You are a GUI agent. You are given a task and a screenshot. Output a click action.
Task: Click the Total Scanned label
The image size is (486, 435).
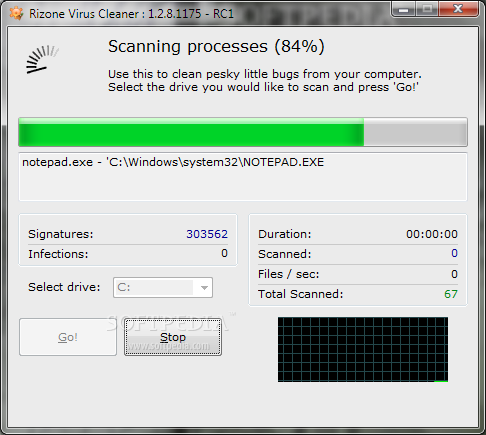[x=300, y=294]
